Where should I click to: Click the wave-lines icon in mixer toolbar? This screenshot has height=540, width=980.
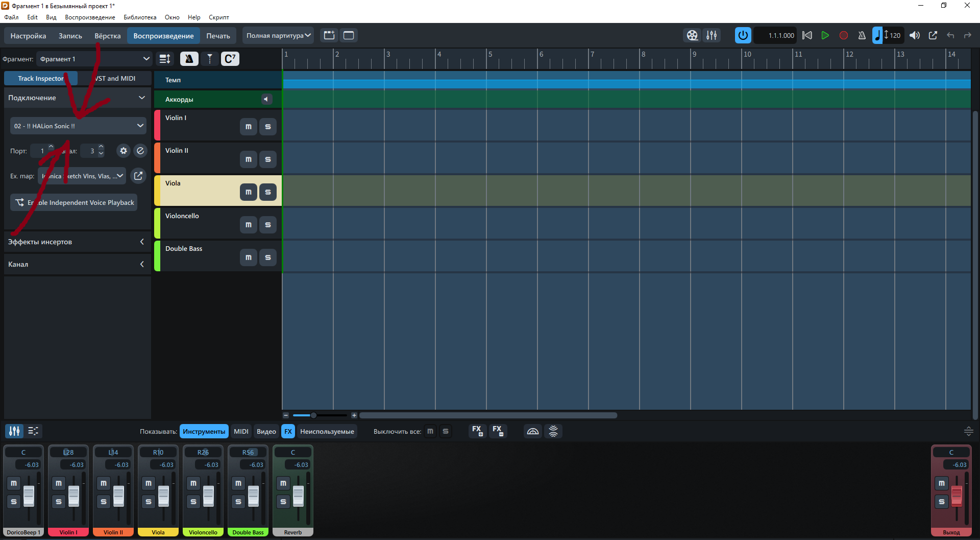click(x=553, y=431)
